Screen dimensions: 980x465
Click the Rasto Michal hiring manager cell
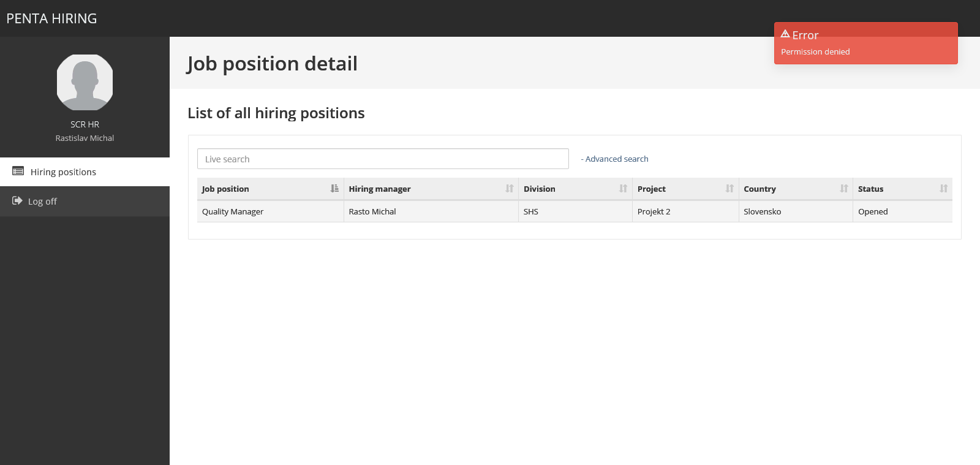pyautogui.click(x=372, y=211)
